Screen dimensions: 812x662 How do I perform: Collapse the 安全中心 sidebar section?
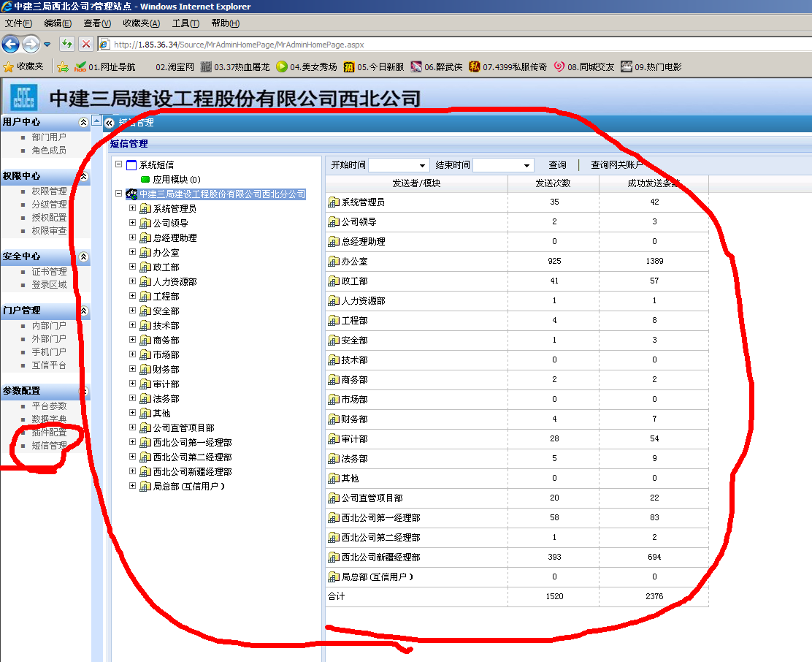pos(83,257)
